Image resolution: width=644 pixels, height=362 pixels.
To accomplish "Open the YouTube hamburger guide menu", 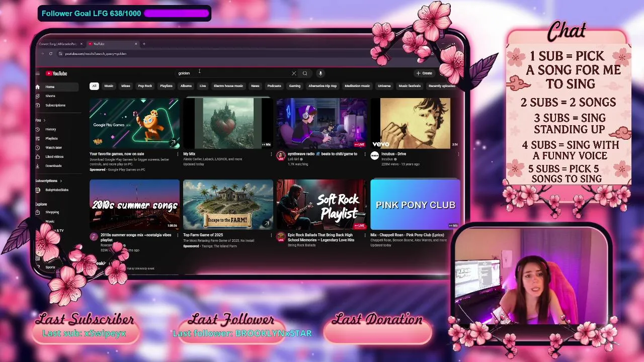I will pyautogui.click(x=37, y=73).
